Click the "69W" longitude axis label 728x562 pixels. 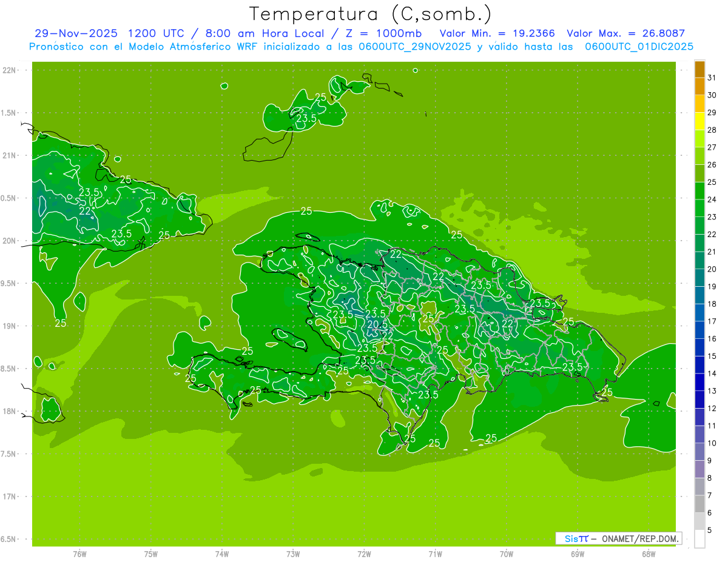pos(578,554)
